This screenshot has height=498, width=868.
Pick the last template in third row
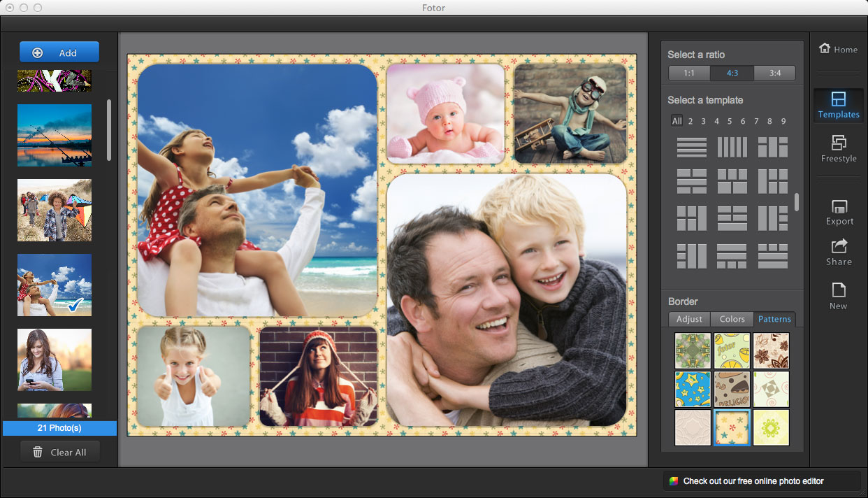(773, 218)
